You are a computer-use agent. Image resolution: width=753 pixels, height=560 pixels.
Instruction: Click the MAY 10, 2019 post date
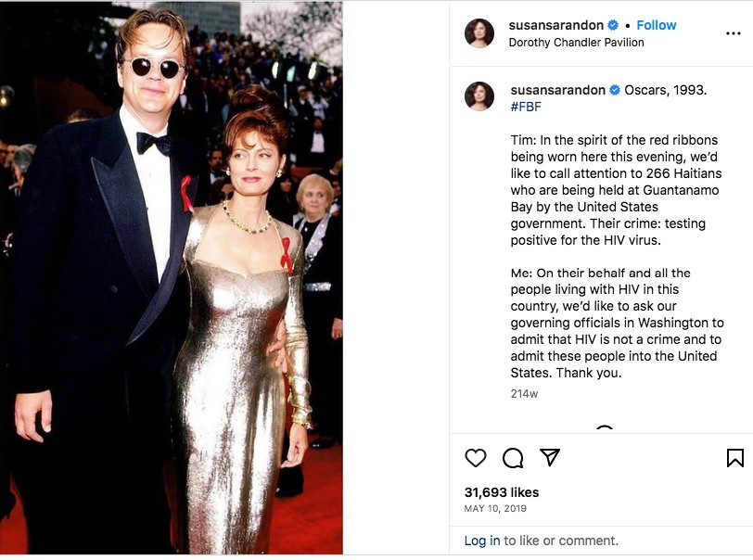493,509
